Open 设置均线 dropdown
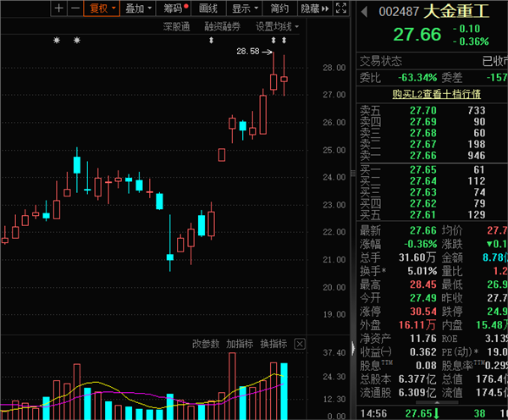This screenshot has height=420, width=508. click(277, 26)
